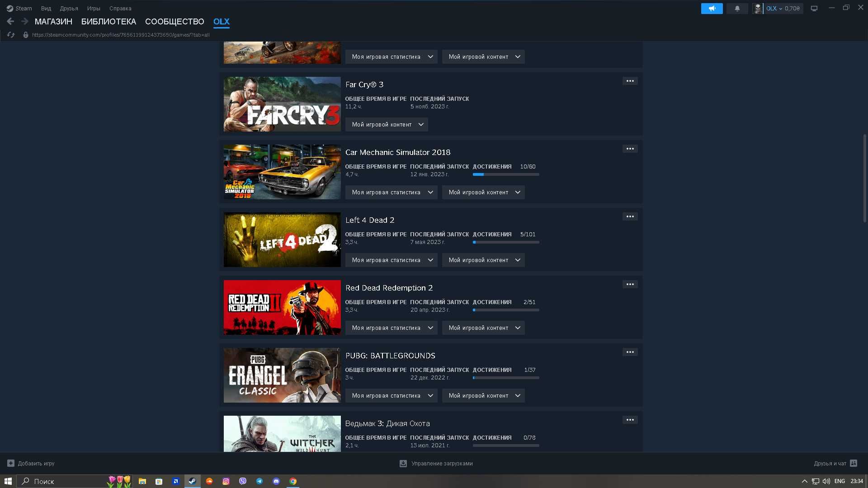Open Discord from the taskbar
This screenshot has width=868, height=488.
click(x=276, y=481)
